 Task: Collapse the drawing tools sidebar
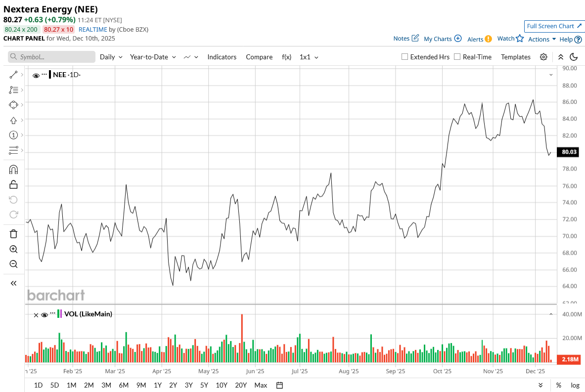tap(13, 283)
